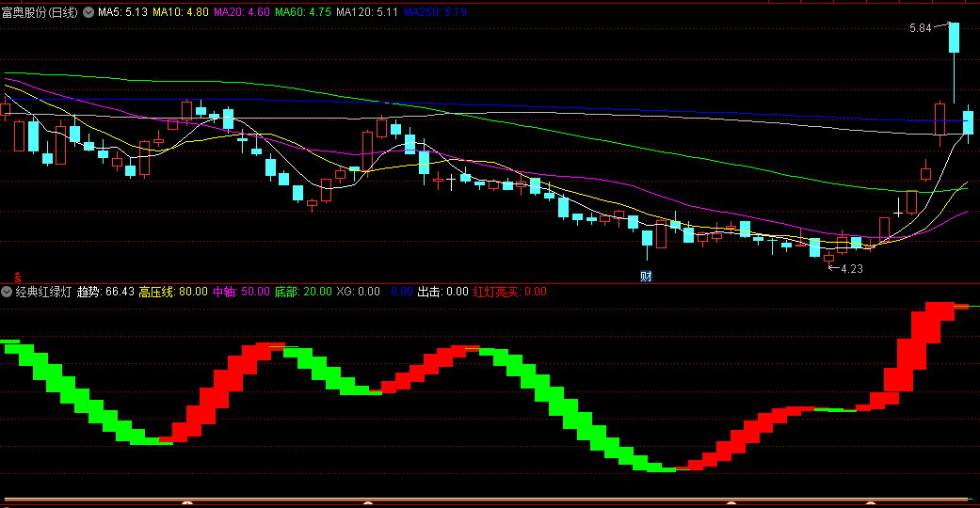Viewport: 980px width, 508px height.
Task: Select the MA60: 4.75 label
Action: [x=303, y=12]
